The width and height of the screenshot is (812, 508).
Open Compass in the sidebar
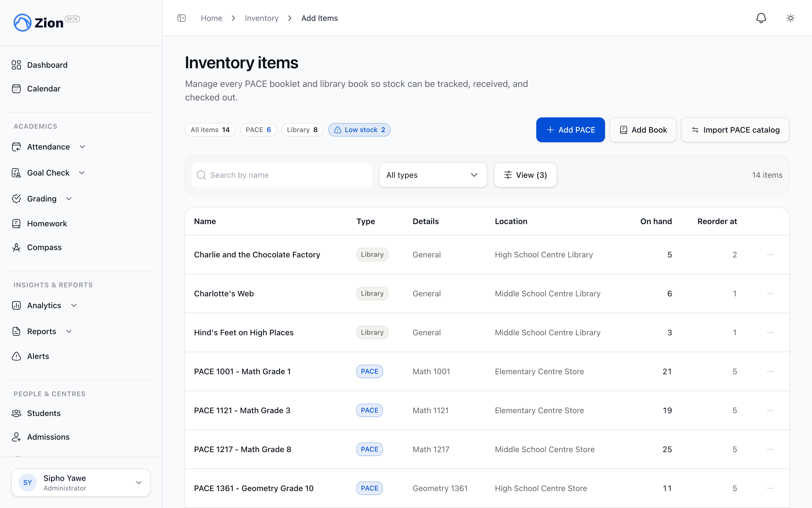pyautogui.click(x=37, y=247)
